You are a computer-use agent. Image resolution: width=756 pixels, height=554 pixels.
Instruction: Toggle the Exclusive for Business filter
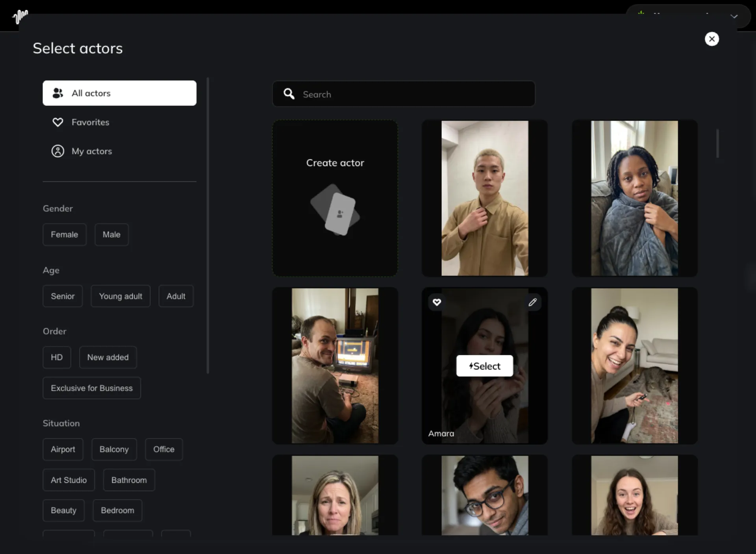(x=92, y=388)
